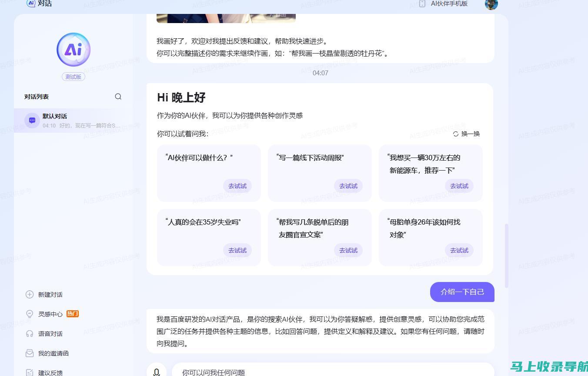
Task: Select the 默认对话 conversation entry
Action: [73, 121]
